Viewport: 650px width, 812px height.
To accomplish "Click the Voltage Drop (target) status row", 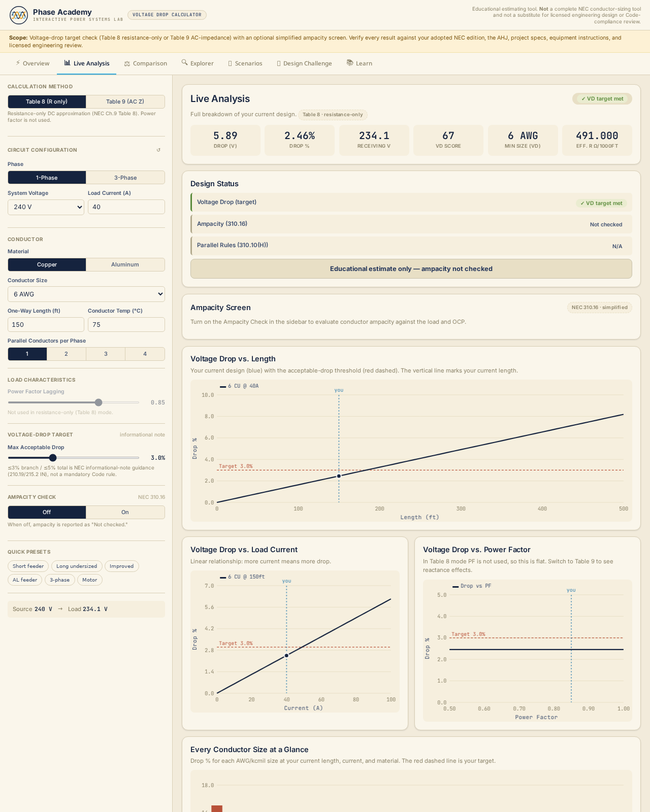I will pyautogui.click(x=411, y=202).
